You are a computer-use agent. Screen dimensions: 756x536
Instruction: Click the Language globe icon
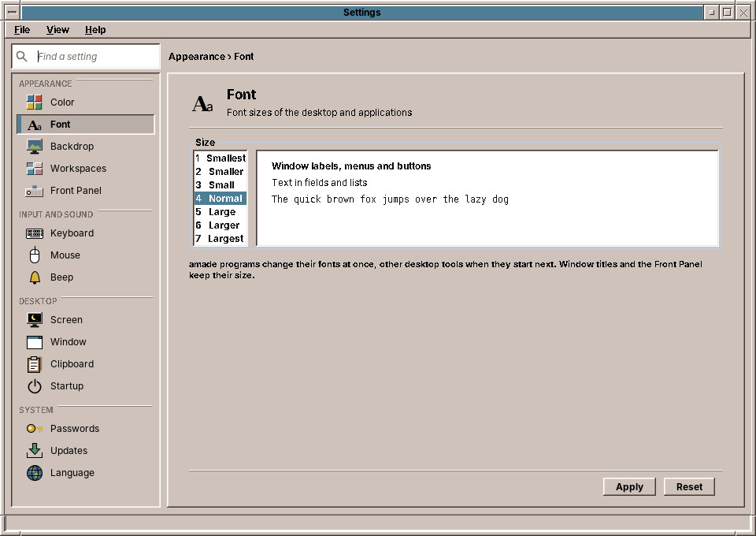tap(34, 473)
